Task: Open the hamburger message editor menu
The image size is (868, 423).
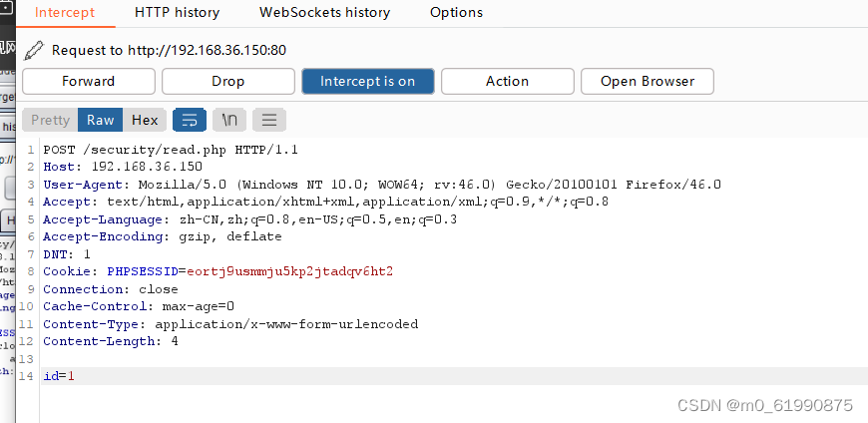Action: [x=268, y=120]
